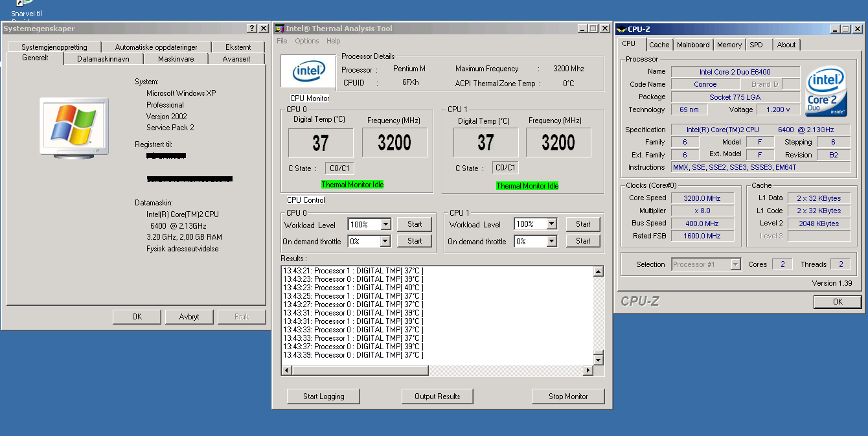Click the Results horizontal scrollbar right arrow
The width and height of the screenshot is (868, 436).
point(588,371)
